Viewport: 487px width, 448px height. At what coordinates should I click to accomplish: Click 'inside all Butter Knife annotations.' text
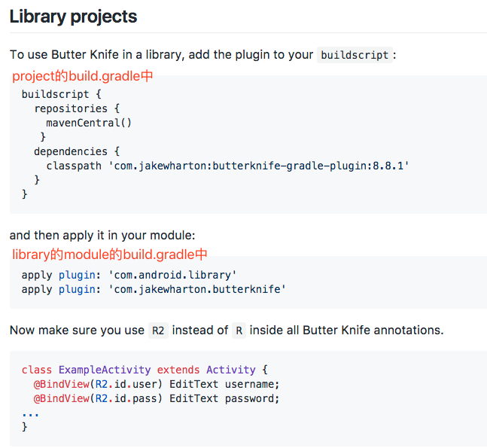tap(346, 331)
